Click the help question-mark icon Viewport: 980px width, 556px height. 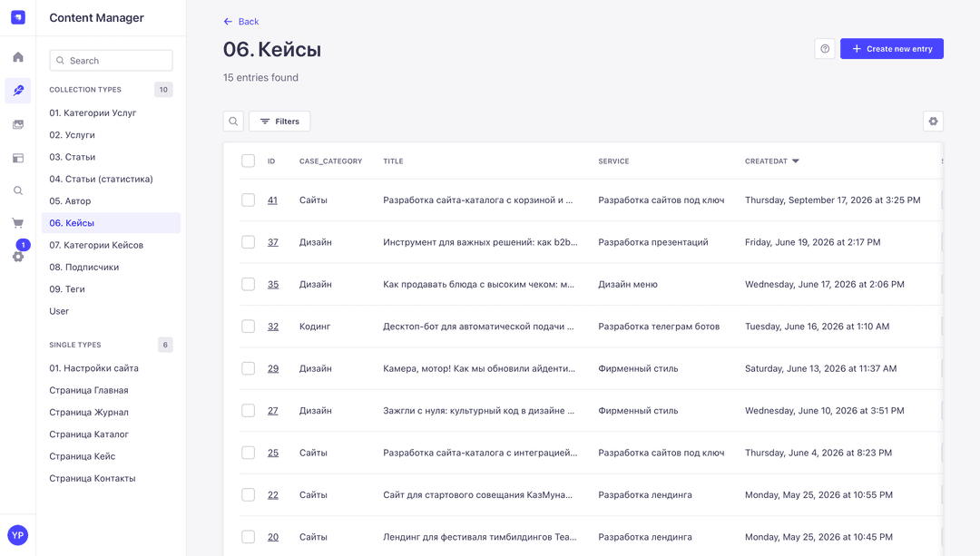click(824, 49)
